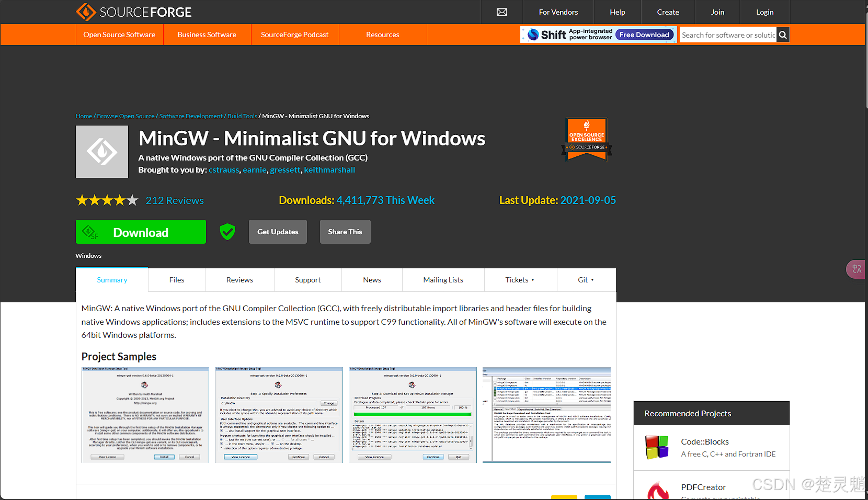Focus the search for software field
The height and width of the screenshot is (500, 868).
tap(728, 35)
